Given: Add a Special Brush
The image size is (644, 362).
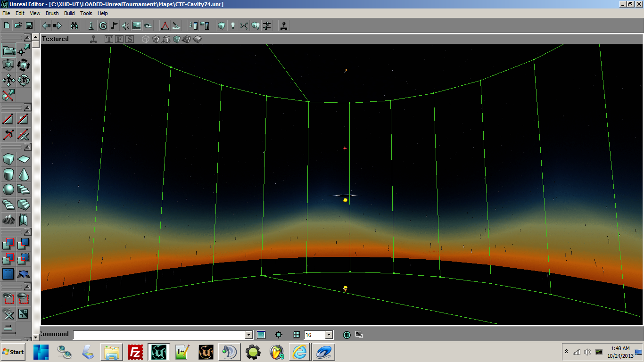Looking at the screenshot, I should pos(8,273).
